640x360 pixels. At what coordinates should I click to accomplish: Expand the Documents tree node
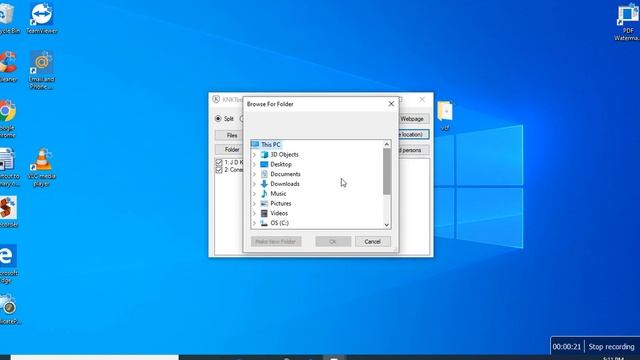click(255, 174)
